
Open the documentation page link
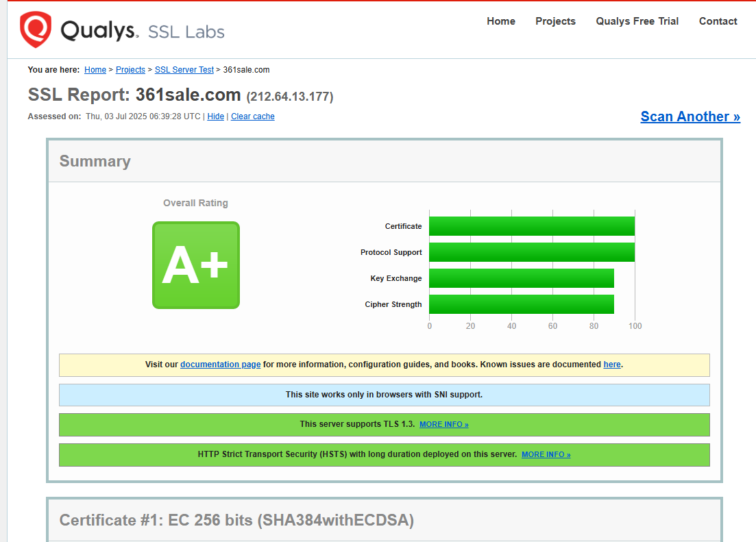(220, 365)
